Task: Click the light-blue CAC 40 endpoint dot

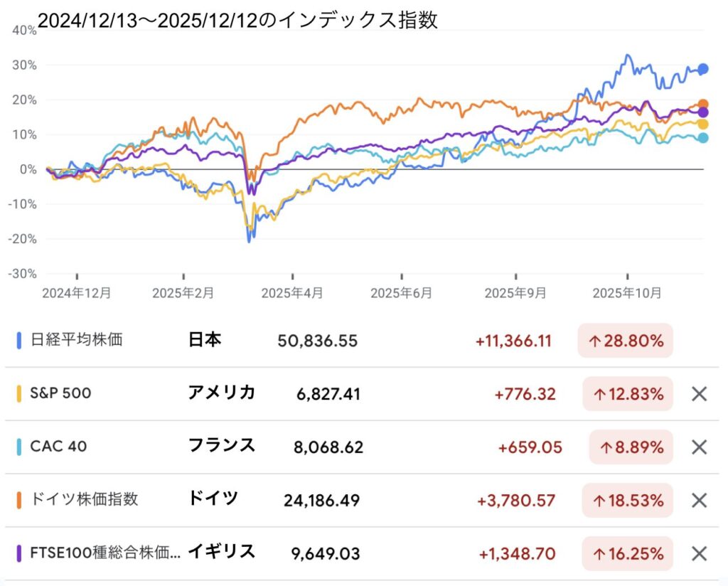Action: point(703,138)
